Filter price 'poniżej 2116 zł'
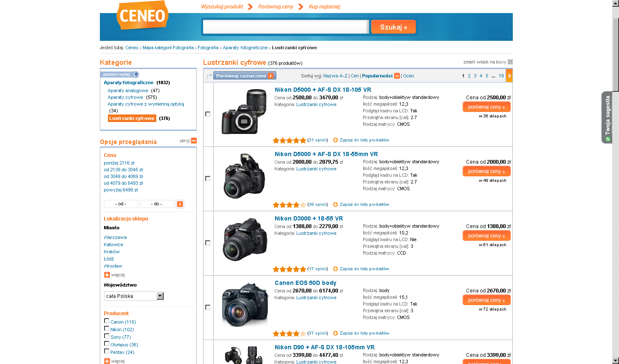 point(119,163)
